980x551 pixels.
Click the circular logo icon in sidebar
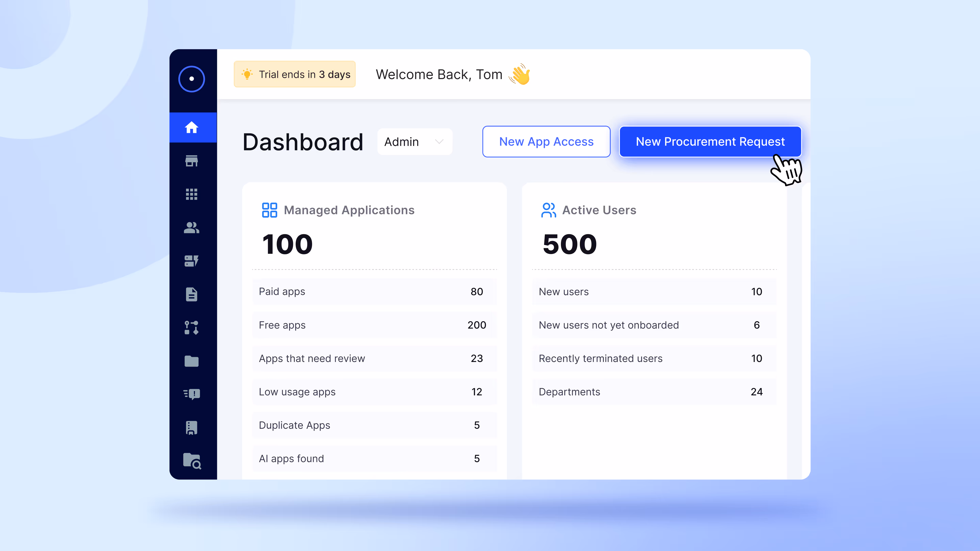(x=191, y=79)
